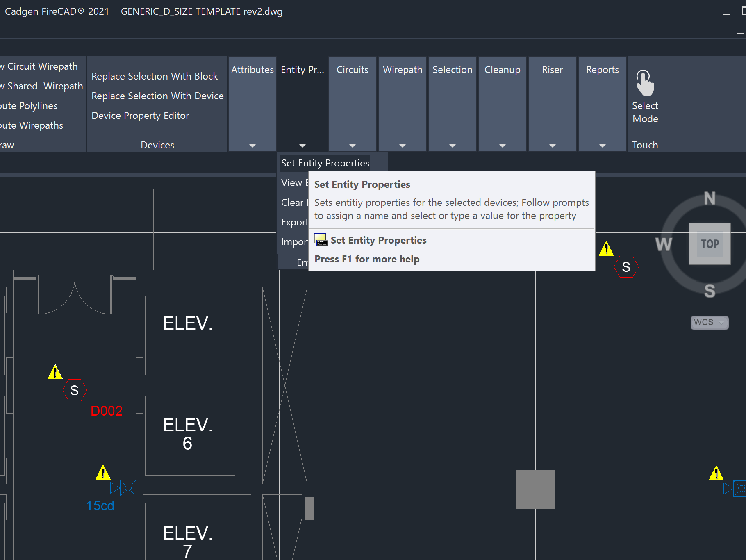Click the warning icon at the far right edge
Screen dimensions: 746x560
click(716, 473)
